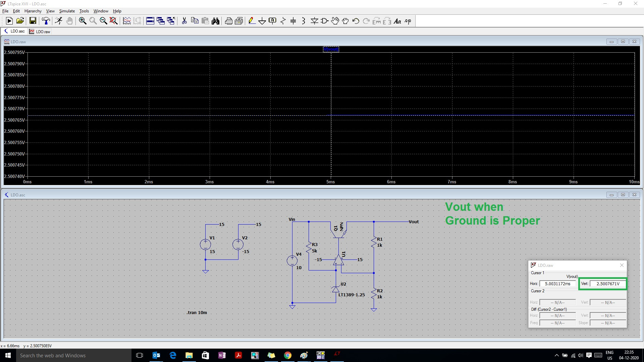Select the Text Aa tool
644x362 pixels.
397,21
